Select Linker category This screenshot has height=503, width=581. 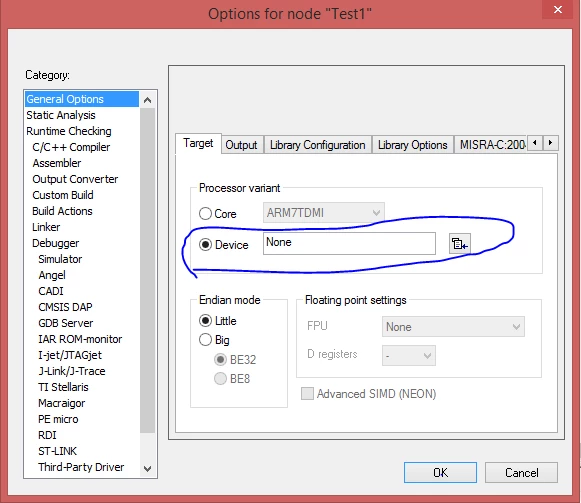pyautogui.click(x=46, y=227)
